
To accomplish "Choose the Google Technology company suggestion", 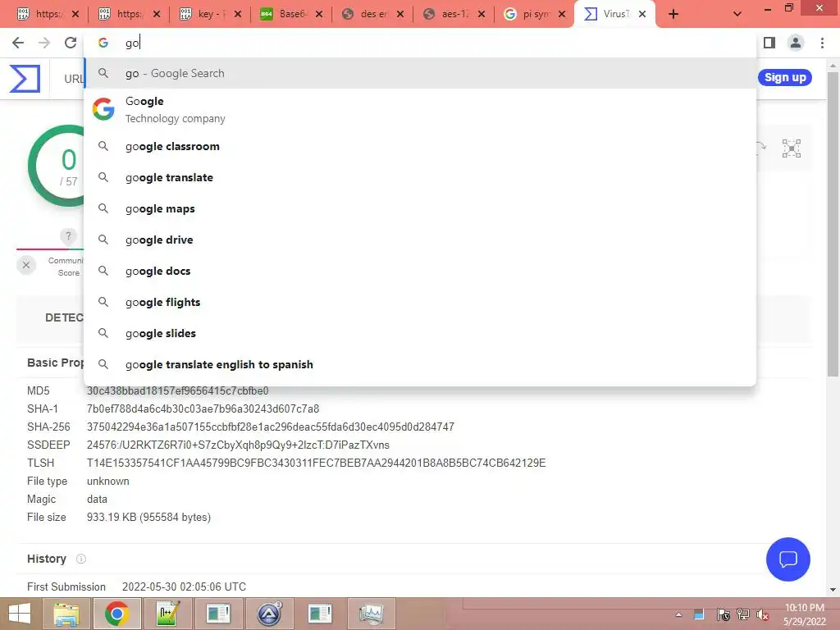I will pos(420,109).
